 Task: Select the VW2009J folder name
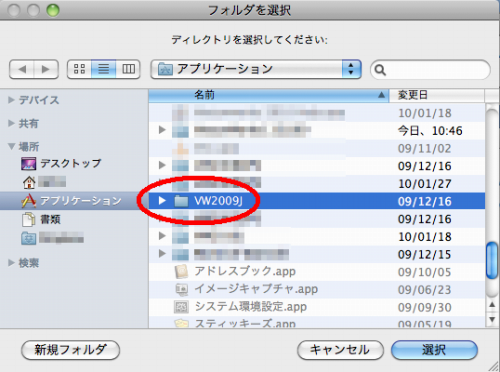coord(218,201)
